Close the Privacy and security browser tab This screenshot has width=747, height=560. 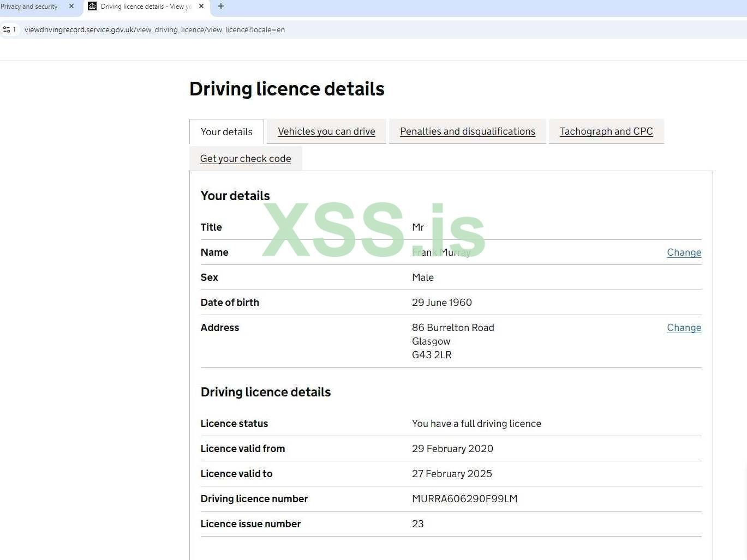pyautogui.click(x=71, y=7)
